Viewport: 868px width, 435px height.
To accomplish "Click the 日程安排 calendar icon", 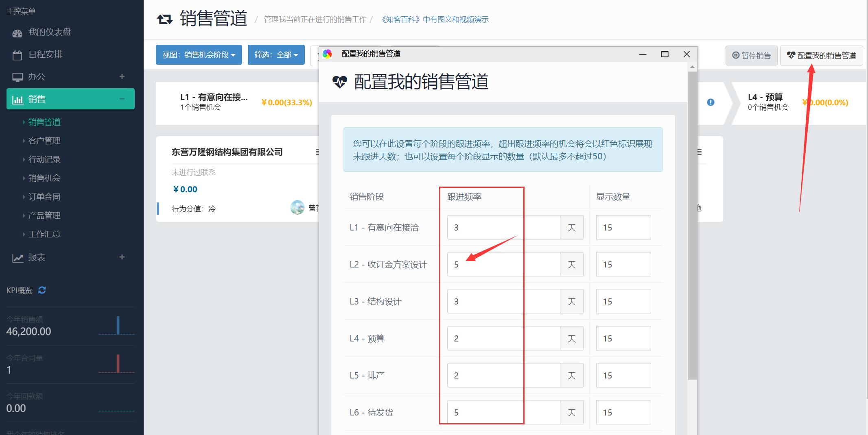I will [17, 55].
